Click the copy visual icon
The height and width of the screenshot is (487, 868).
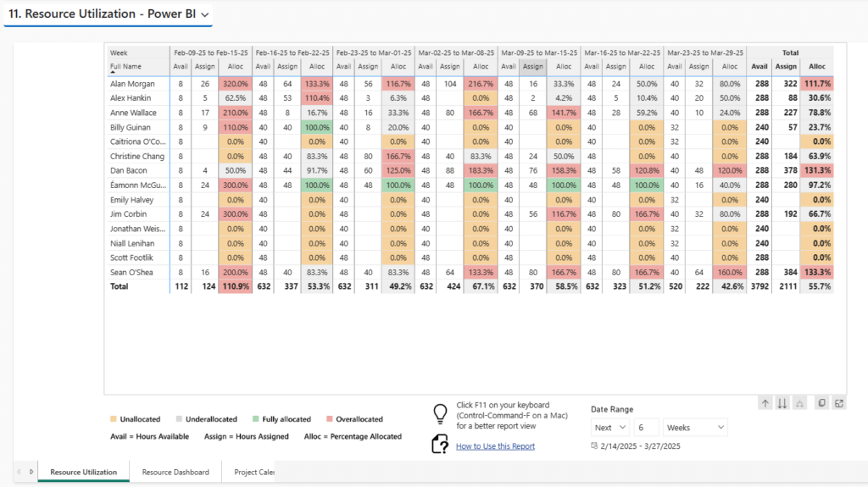tap(821, 404)
